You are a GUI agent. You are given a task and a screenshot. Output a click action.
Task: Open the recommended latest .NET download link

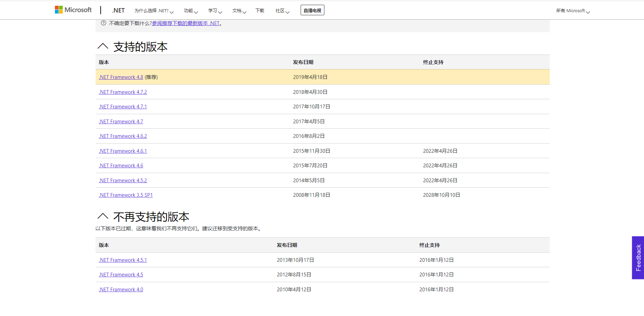[186, 23]
